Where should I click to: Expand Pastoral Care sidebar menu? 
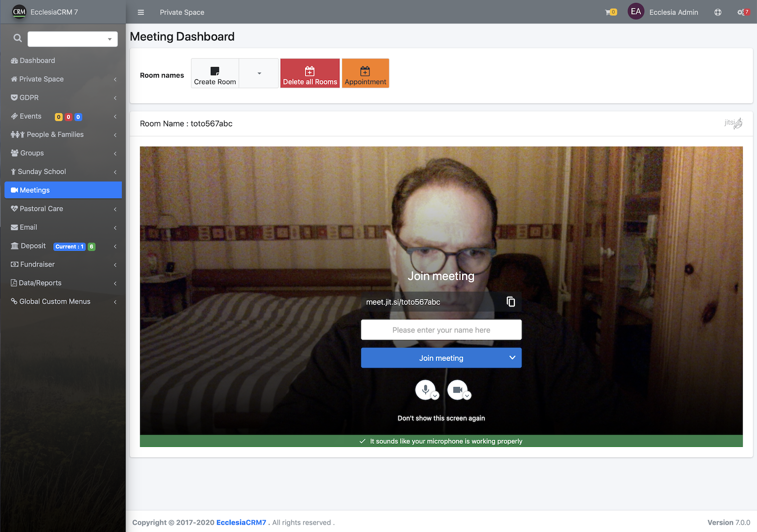(63, 209)
